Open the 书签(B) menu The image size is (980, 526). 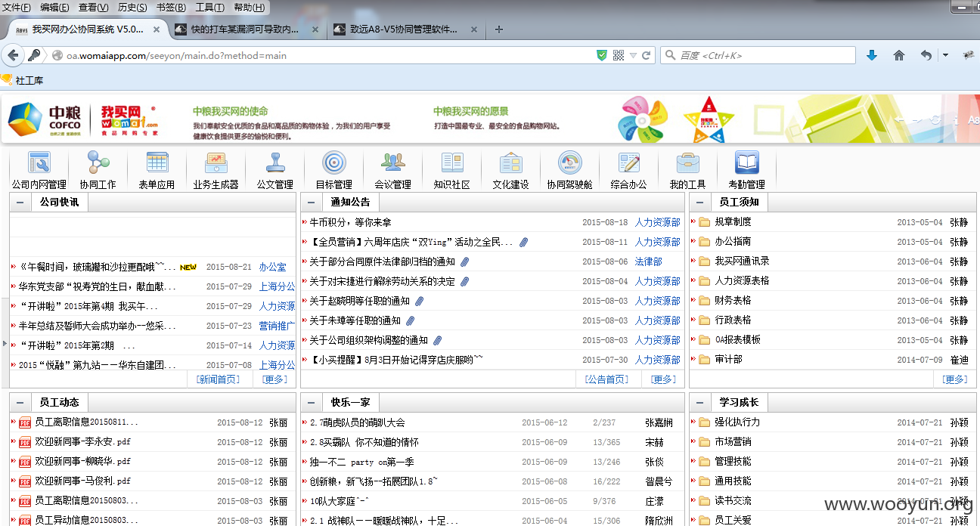(x=171, y=8)
